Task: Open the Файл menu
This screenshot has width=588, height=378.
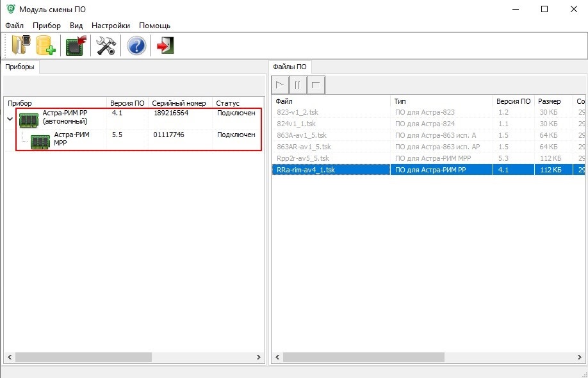Action: [14, 26]
